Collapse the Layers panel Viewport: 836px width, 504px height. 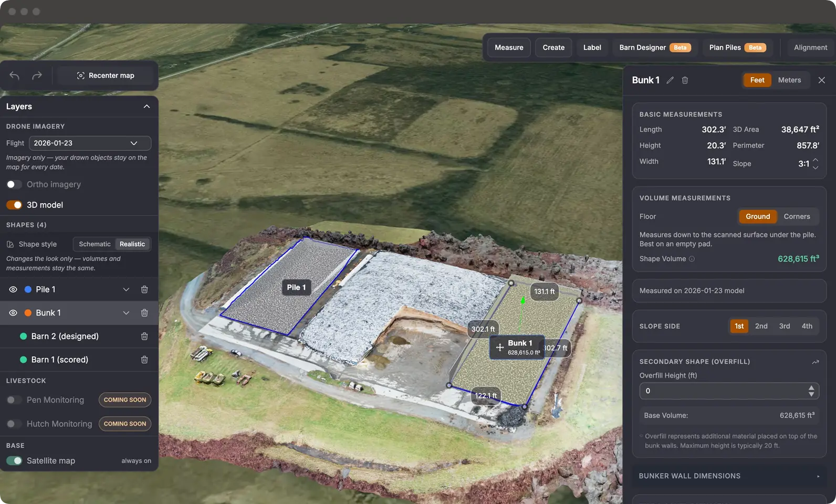pos(147,107)
